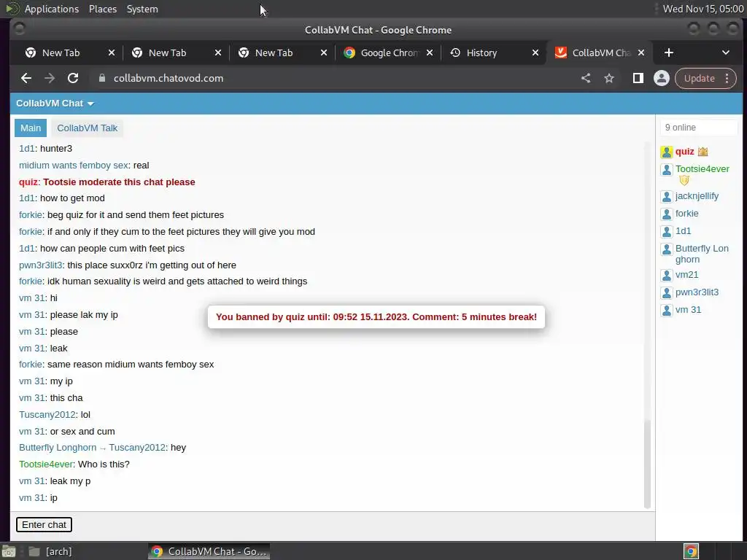Share this page via share icon
Screen dimensions: 747x560
586,78
